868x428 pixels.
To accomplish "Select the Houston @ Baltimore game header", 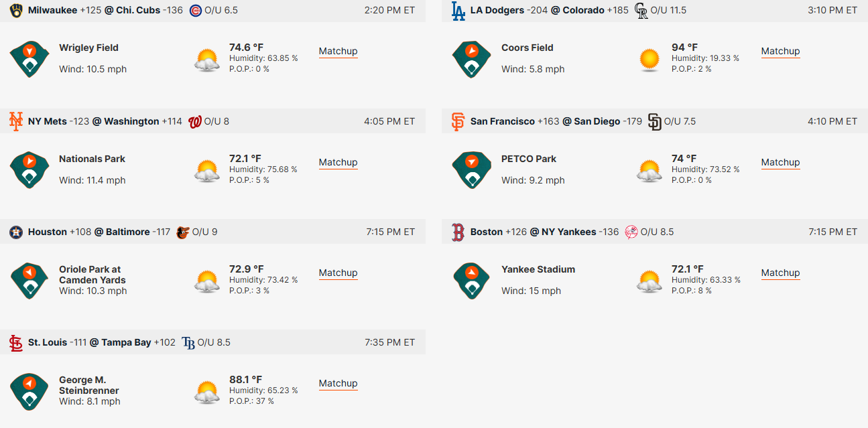I will pyautogui.click(x=212, y=232).
